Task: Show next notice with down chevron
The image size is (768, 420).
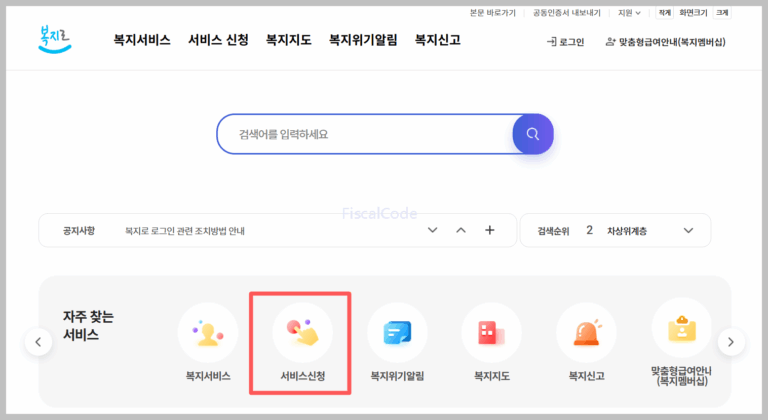Action: pyautogui.click(x=433, y=230)
